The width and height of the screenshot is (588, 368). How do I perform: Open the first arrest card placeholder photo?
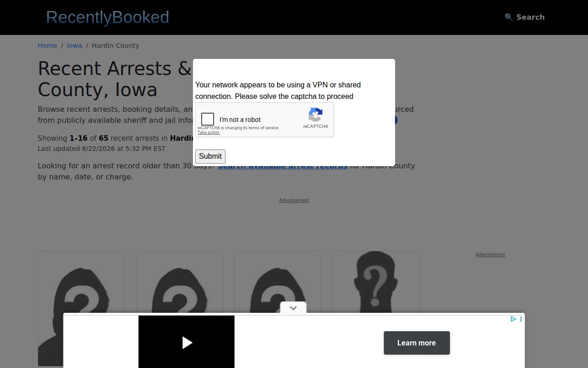[x=81, y=309]
